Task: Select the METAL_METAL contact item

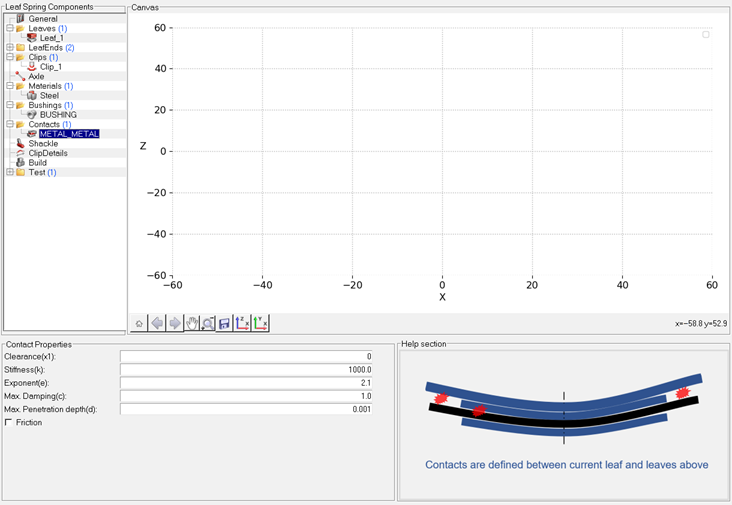Action: coord(68,134)
